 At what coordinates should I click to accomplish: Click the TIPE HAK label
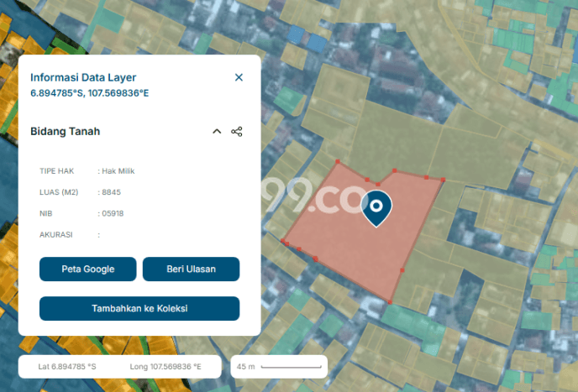57,171
